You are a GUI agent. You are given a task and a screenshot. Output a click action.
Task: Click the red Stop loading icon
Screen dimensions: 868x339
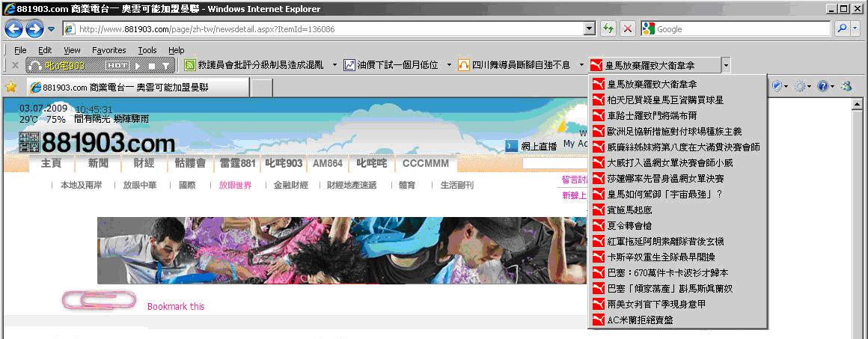tap(627, 29)
